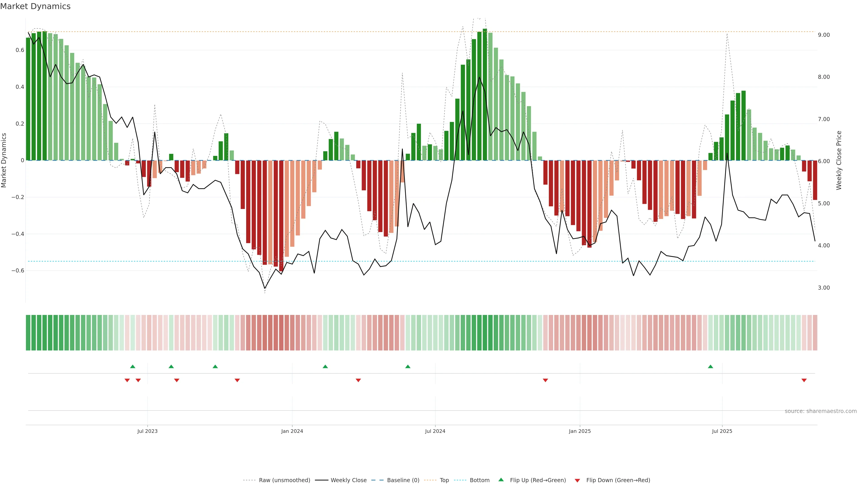
Task: Click the rightmost red flip-down triangle marker
Action: (x=804, y=380)
